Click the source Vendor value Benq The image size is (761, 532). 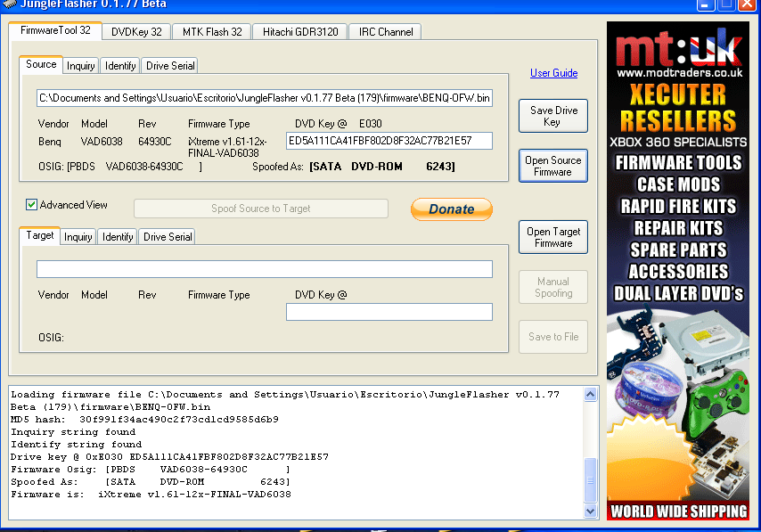50,142
